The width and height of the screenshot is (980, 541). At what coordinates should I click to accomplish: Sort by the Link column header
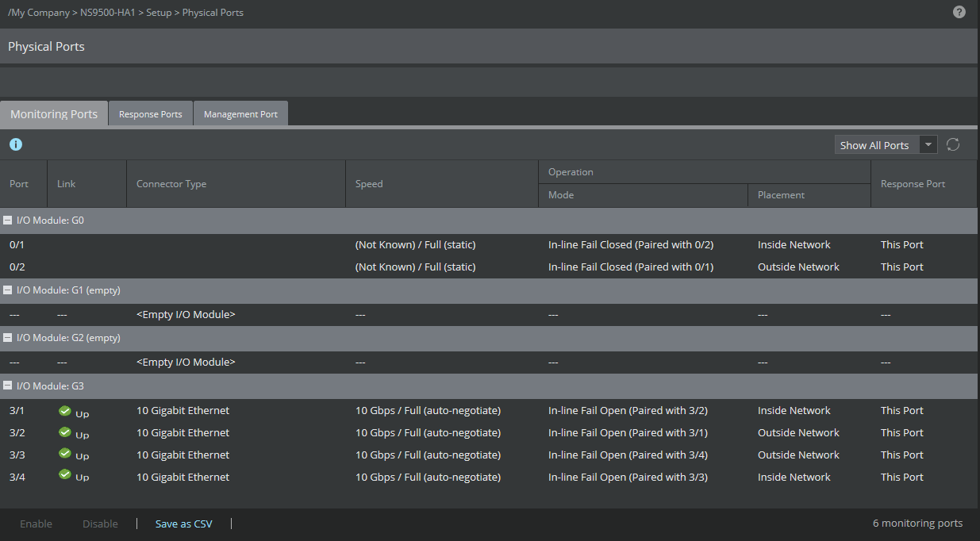coord(87,184)
